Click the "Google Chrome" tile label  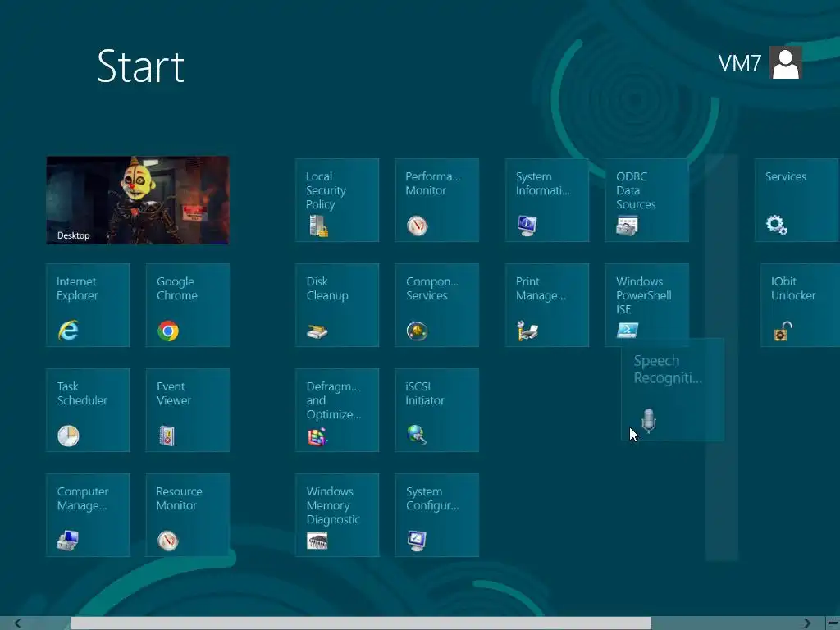click(x=177, y=288)
